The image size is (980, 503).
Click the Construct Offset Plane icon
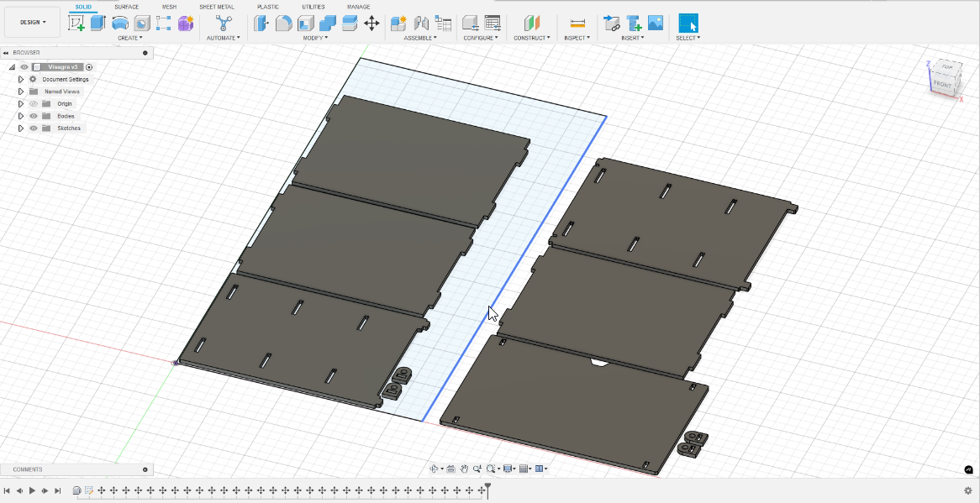531,24
